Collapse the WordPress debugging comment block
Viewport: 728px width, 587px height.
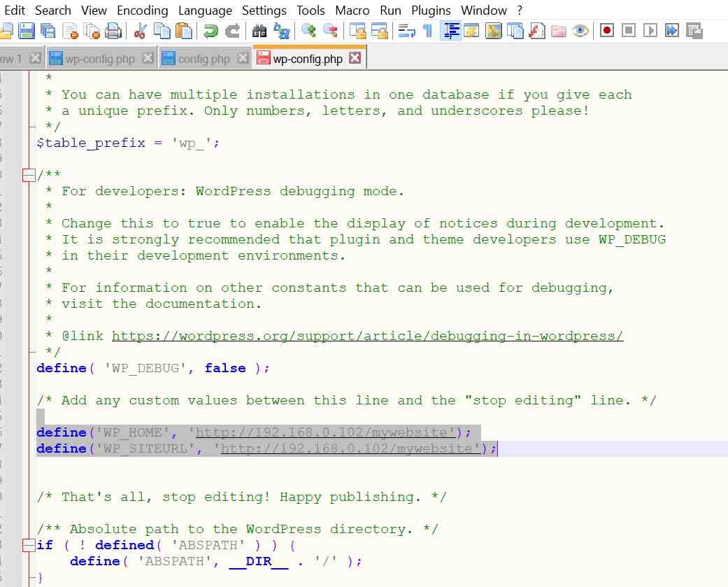29,175
